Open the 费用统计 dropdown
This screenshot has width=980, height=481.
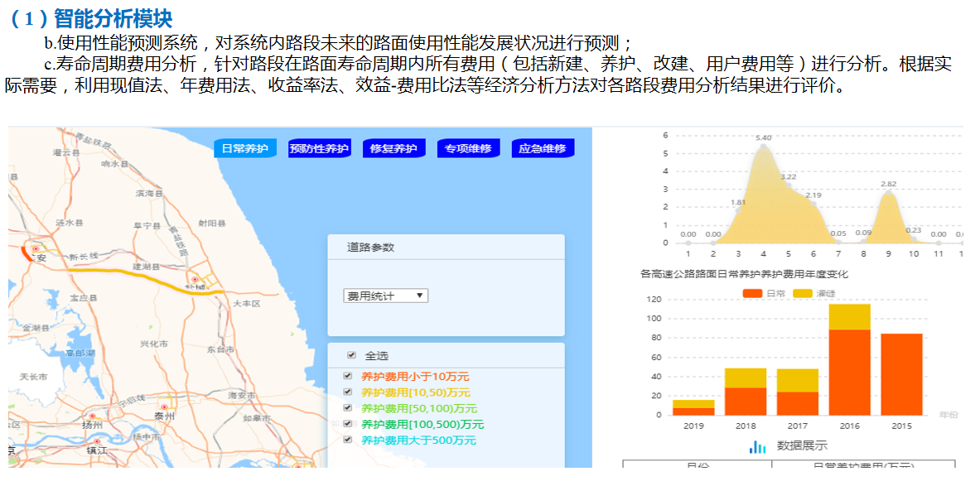click(x=385, y=296)
